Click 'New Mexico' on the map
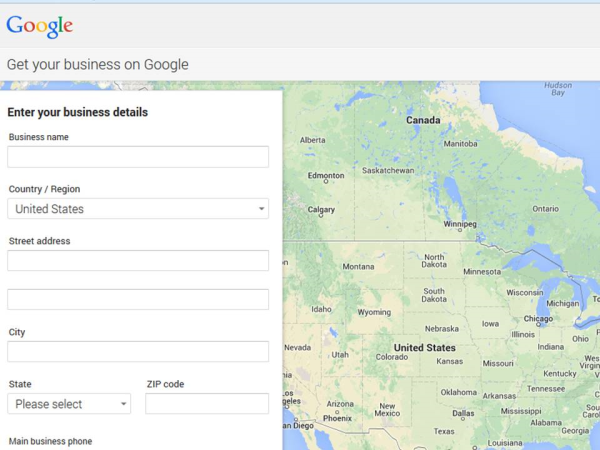This screenshot has width=600, height=450. pos(387,409)
